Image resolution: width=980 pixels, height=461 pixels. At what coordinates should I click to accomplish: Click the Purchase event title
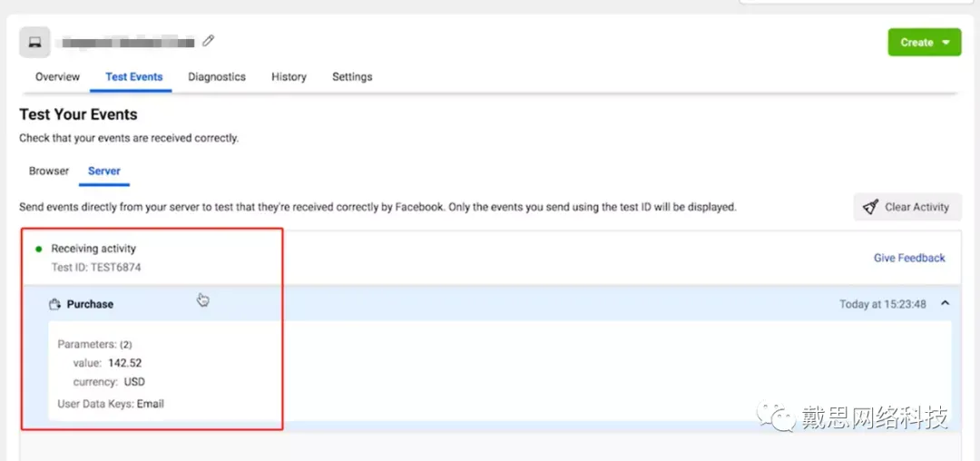tap(90, 304)
